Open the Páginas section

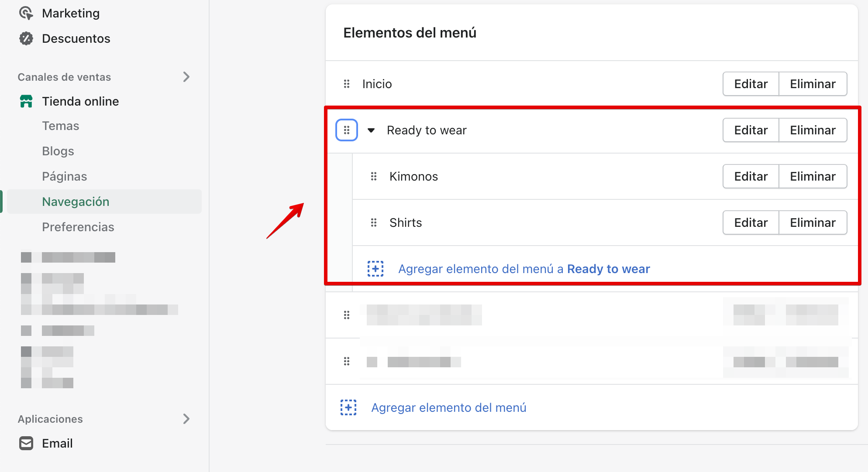coord(65,176)
